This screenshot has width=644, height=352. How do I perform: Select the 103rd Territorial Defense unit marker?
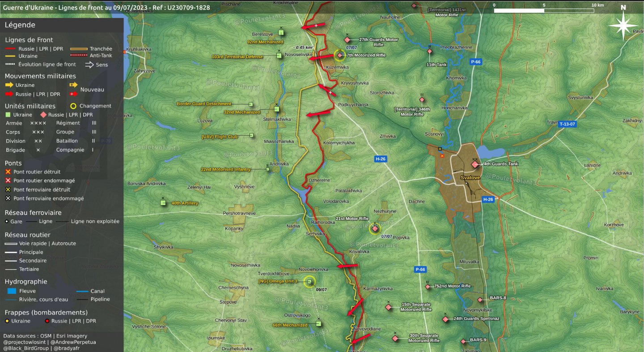click(x=279, y=56)
